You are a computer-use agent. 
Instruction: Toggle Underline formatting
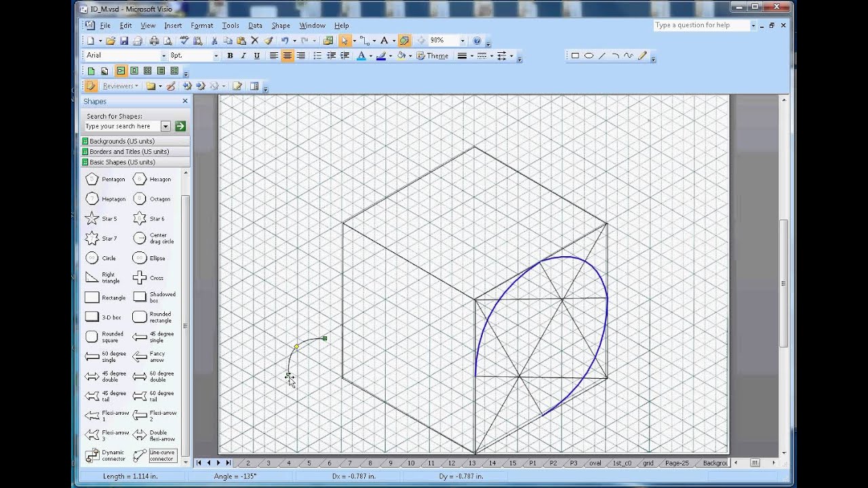pyautogui.click(x=256, y=56)
